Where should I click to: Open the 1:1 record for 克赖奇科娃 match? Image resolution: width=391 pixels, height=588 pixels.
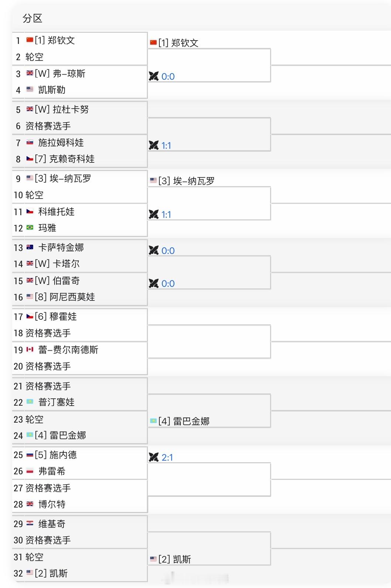tap(166, 145)
